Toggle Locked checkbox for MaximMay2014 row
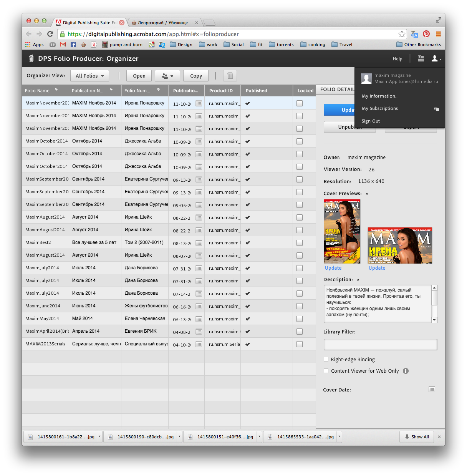 (300, 319)
